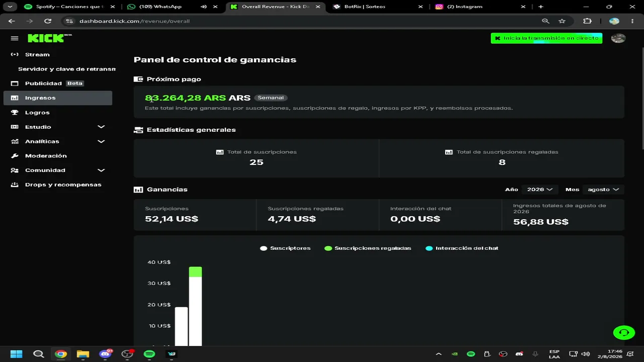This screenshot has width=644, height=362.
Task: Toggle Suscripciones regaladas series in legend
Action: coord(368,248)
